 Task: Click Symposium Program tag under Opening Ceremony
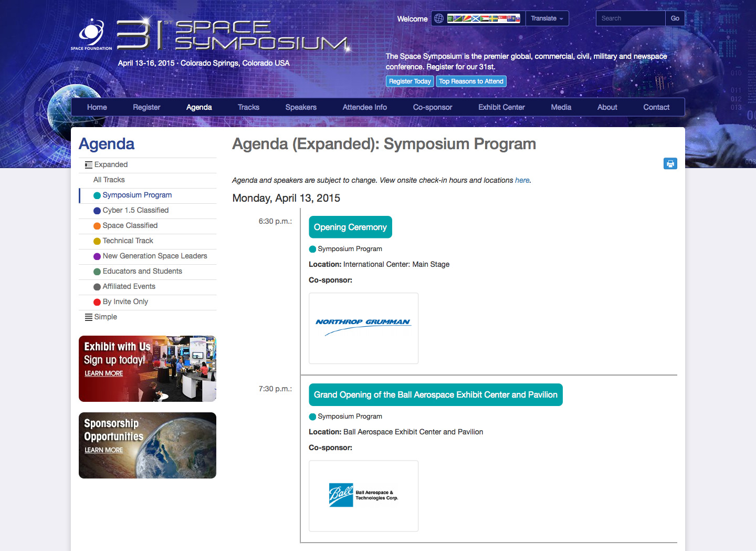pos(346,249)
